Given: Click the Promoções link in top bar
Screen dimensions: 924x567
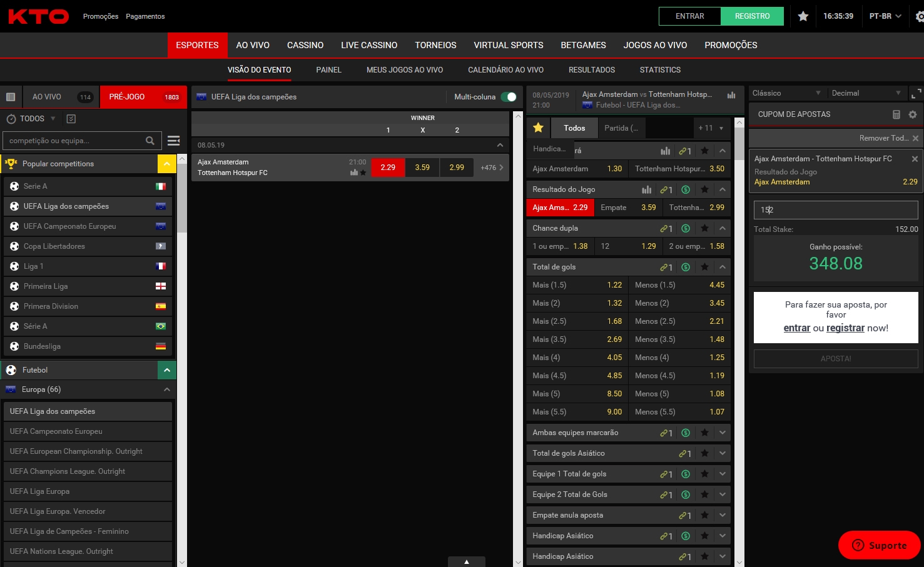Looking at the screenshot, I should (101, 16).
